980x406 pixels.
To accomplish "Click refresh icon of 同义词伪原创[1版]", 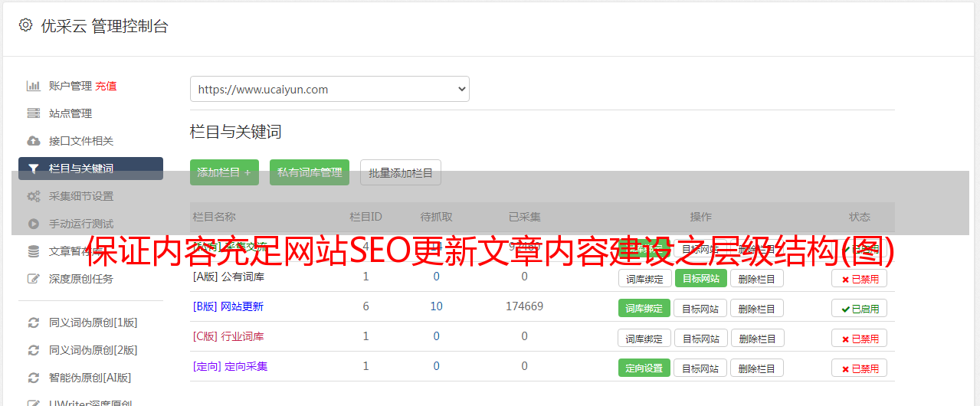I will click(34, 323).
